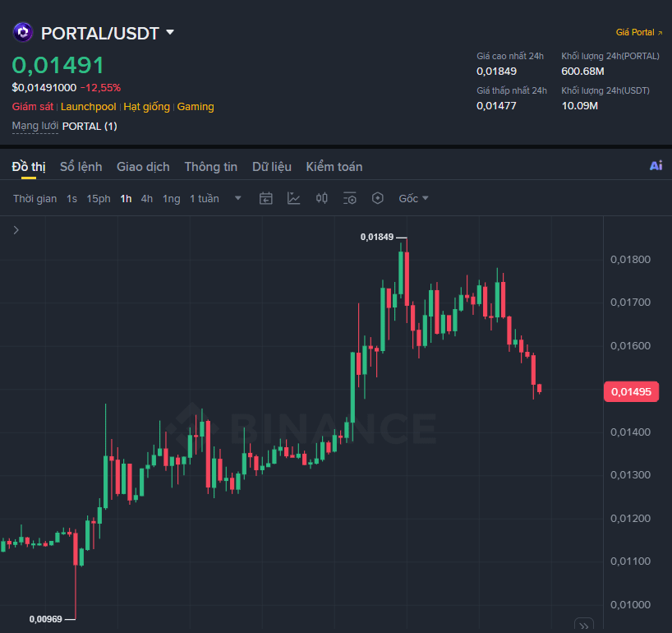Screen dimensions: 672x633
Task: Click the 600.68M volume value
Action: pos(582,72)
